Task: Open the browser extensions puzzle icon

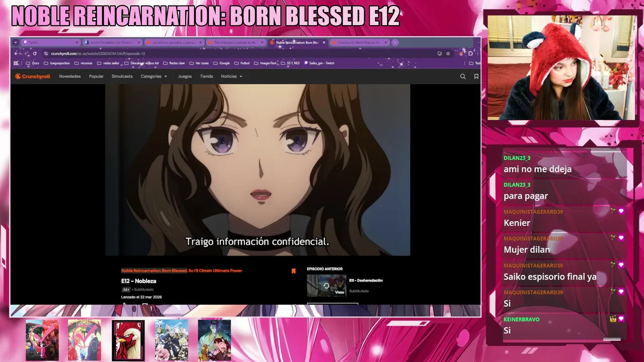Action: (470, 53)
